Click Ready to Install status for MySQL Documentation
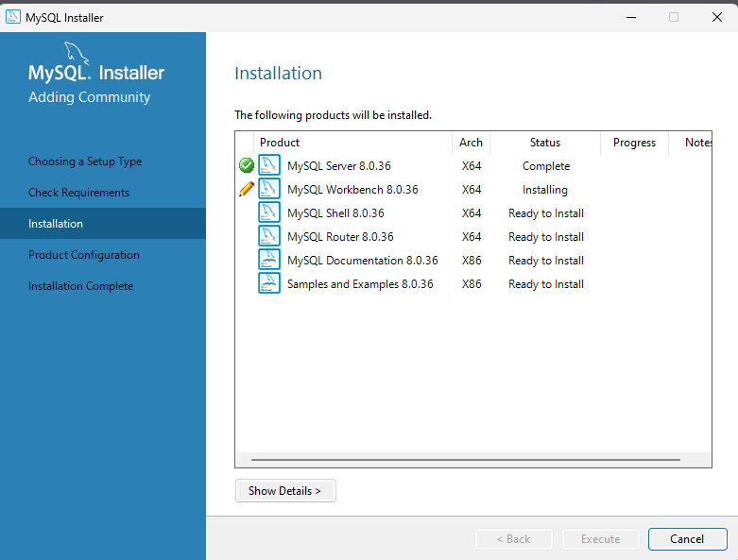738x560 pixels. point(546,260)
